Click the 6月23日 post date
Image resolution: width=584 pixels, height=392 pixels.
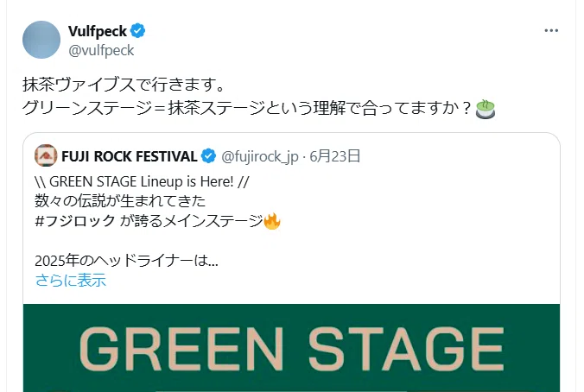335,156
